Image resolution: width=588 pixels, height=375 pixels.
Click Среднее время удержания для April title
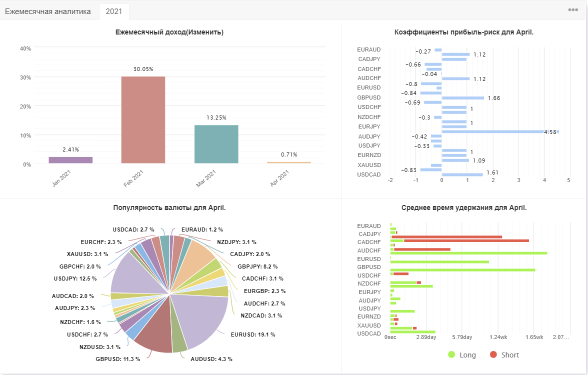464,208
